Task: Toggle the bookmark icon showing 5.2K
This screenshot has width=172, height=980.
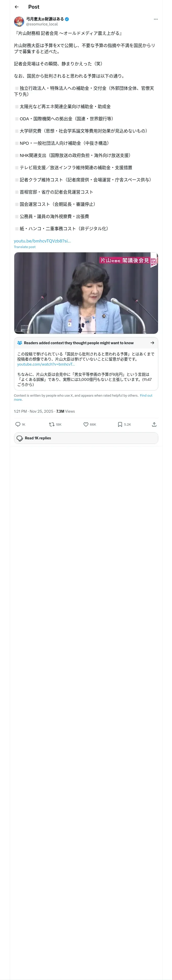Action: pyautogui.click(x=120, y=424)
